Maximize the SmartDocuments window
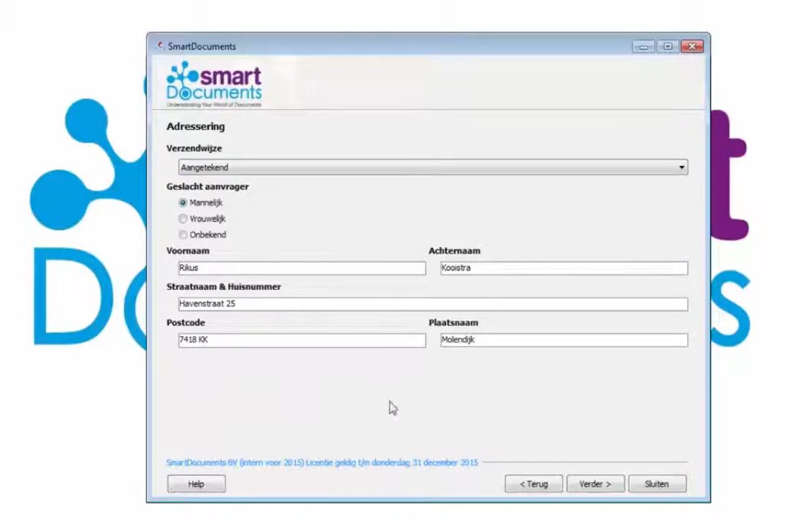The image size is (812, 519). click(x=668, y=47)
